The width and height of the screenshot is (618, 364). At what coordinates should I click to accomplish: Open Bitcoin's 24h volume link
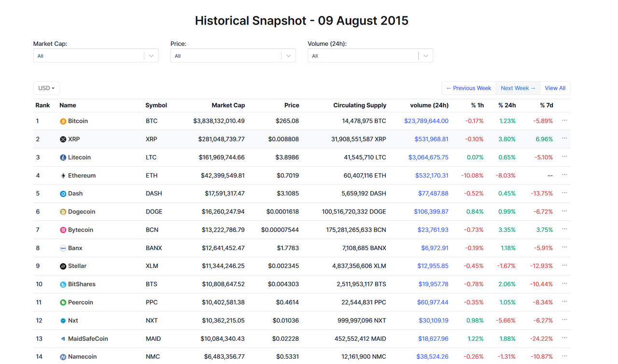[x=426, y=121]
